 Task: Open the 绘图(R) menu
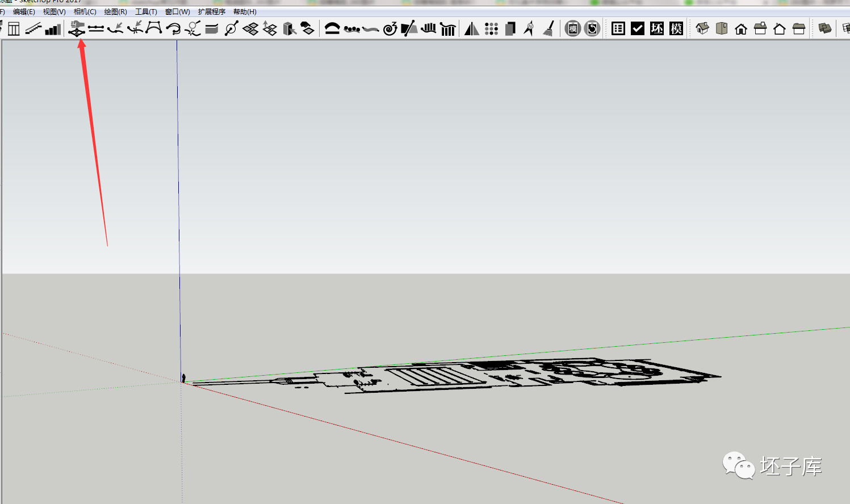(x=116, y=12)
